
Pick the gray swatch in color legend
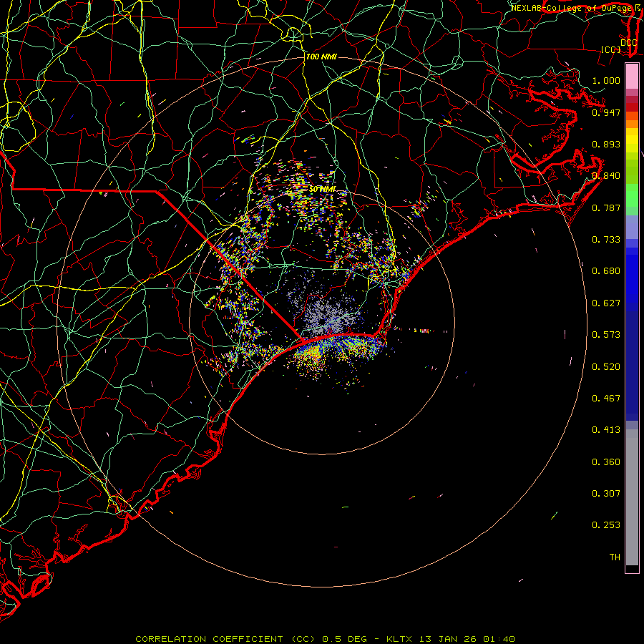coord(632,497)
